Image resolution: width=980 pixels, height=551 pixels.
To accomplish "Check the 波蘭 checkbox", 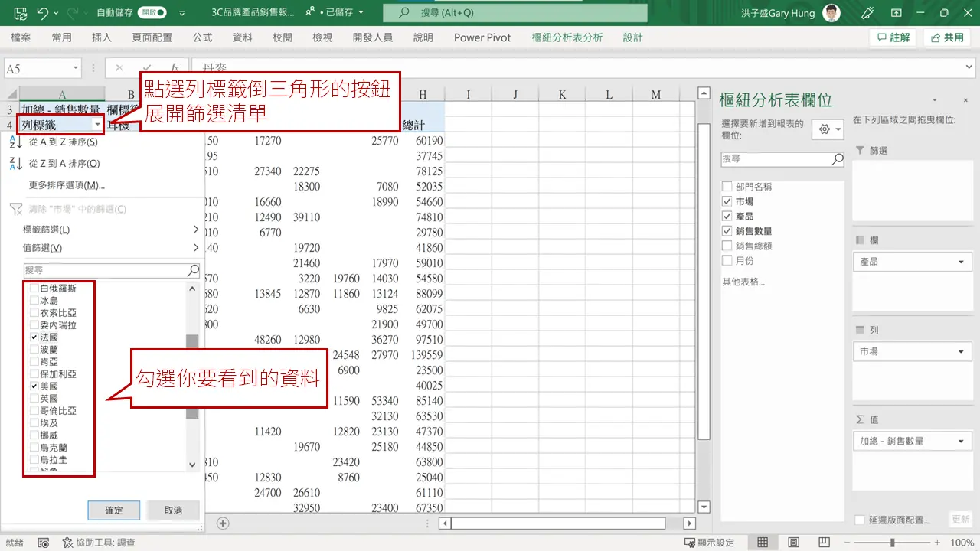I will point(34,350).
